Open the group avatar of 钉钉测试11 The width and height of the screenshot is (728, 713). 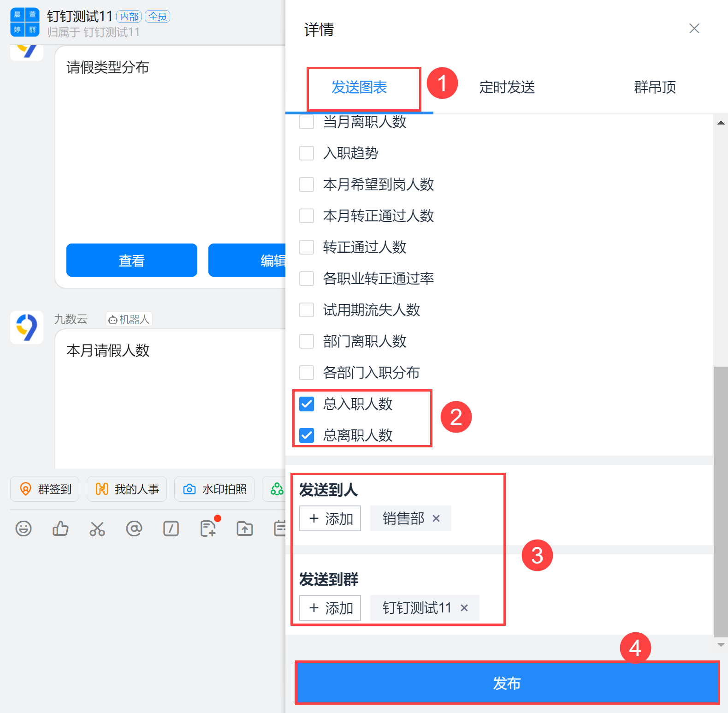point(25,22)
